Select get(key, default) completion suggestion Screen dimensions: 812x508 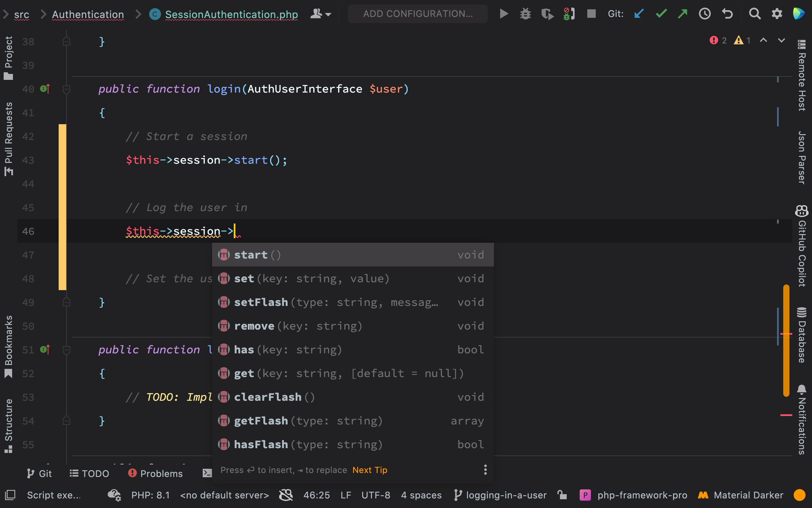click(353, 373)
